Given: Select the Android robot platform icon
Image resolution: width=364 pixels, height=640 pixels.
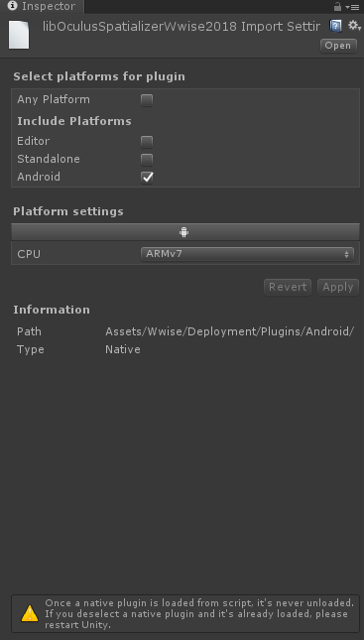Looking at the screenshot, I should [184, 232].
